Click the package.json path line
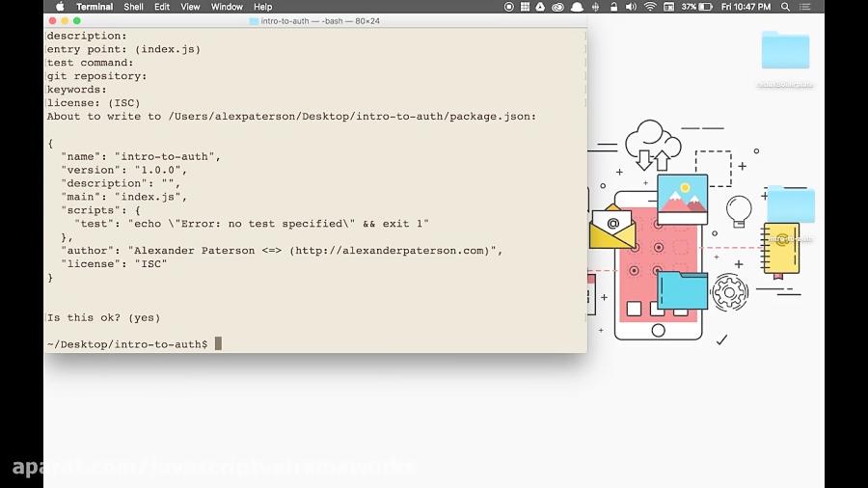Image resolution: width=868 pixels, height=488 pixels. (291, 116)
